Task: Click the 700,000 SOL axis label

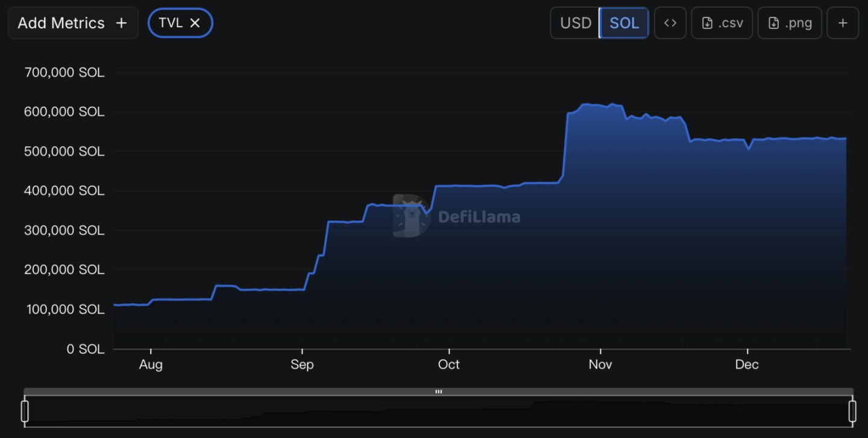Action: pyautogui.click(x=64, y=72)
